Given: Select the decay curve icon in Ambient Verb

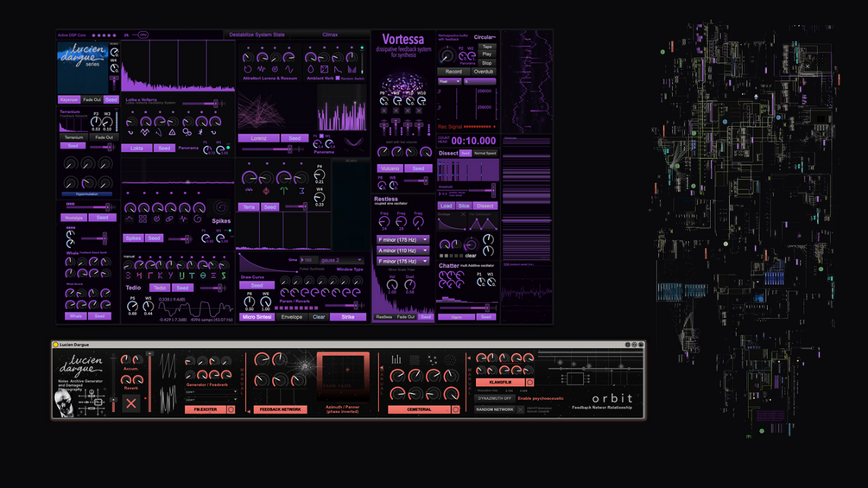Looking at the screenshot, I should coord(339,69).
